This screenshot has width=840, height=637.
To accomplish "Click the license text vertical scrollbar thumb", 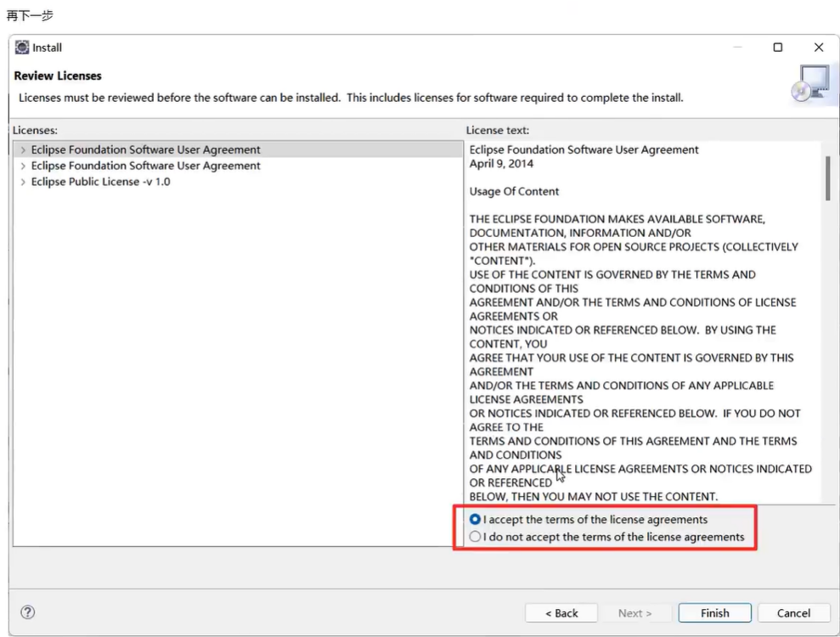I will point(827,178).
